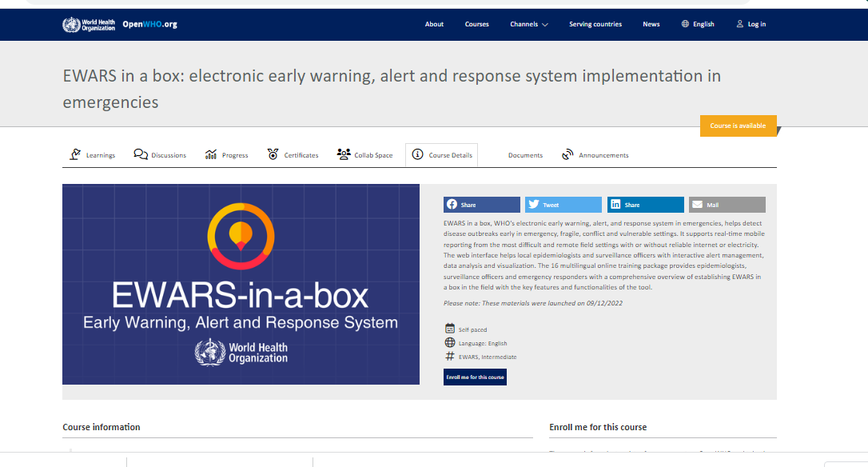Switch to the Learnings tab
This screenshot has width=868, height=467.
tap(93, 155)
